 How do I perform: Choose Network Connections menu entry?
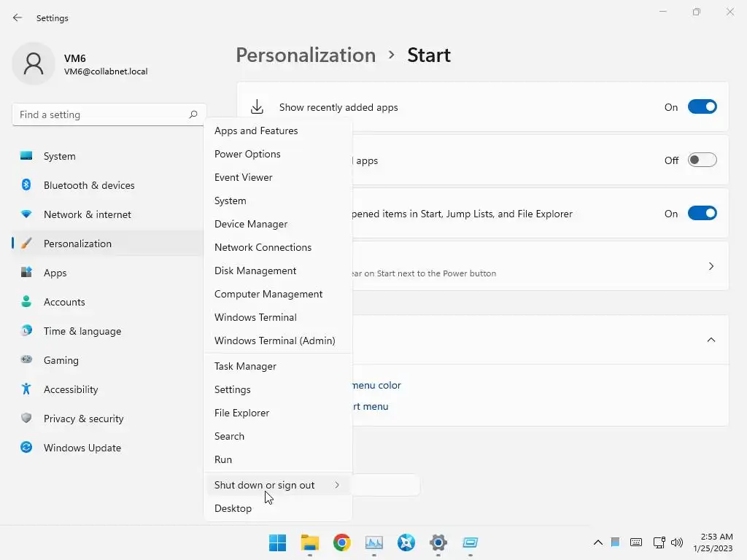pos(278,247)
